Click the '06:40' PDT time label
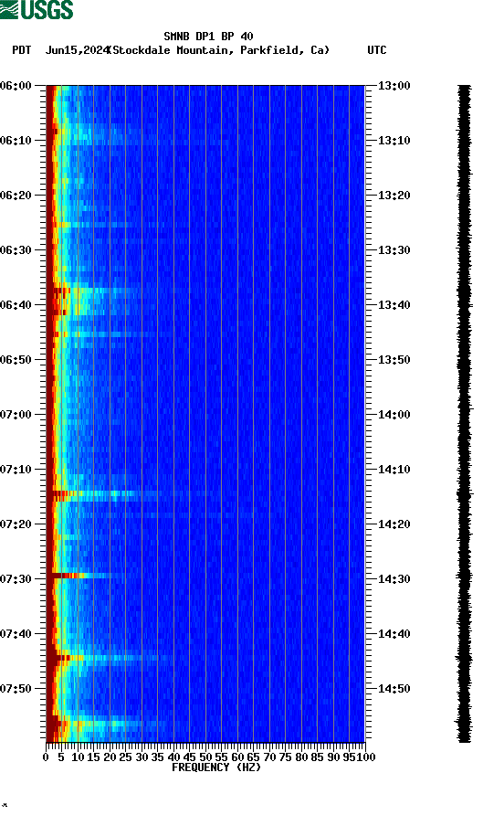This screenshot has width=504, height=815. [x=16, y=305]
